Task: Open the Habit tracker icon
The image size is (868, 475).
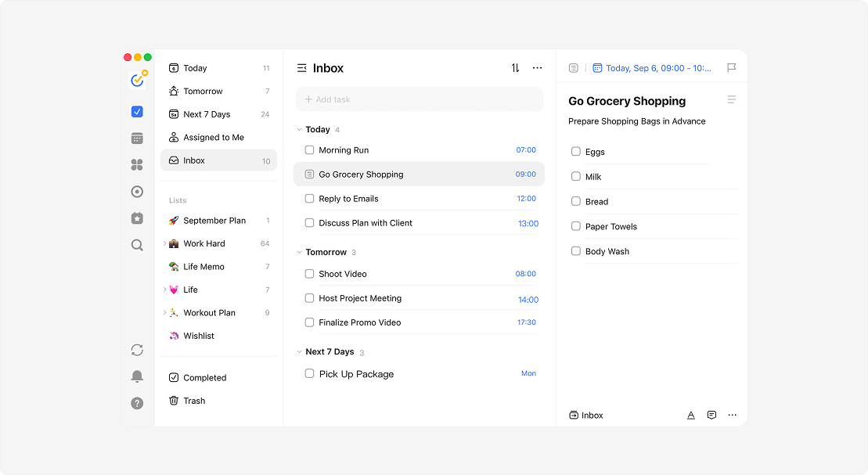Action: coord(137,218)
